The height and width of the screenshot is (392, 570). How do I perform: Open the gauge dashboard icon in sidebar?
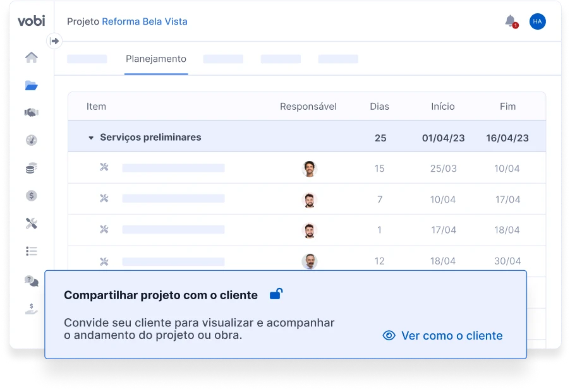coord(30,140)
